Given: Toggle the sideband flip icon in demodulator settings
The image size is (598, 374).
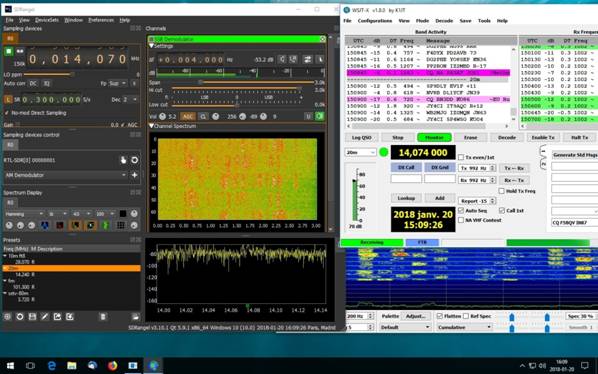Looking at the screenshot, I should coord(307,59).
